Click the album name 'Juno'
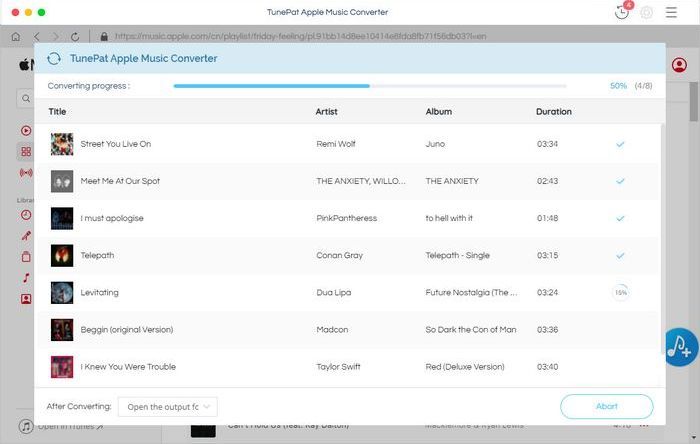This screenshot has height=444, width=700. [x=435, y=144]
